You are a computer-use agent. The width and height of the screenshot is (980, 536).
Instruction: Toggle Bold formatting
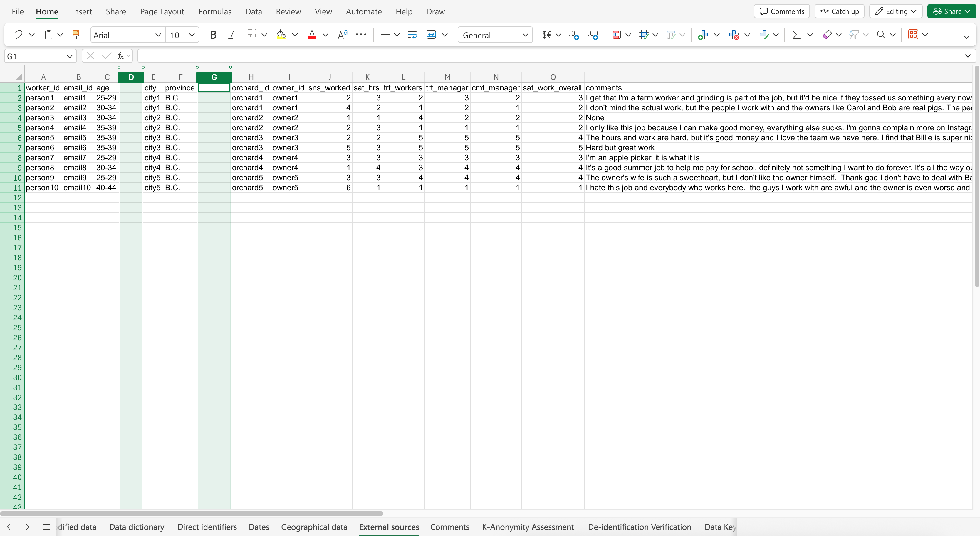[x=213, y=35]
